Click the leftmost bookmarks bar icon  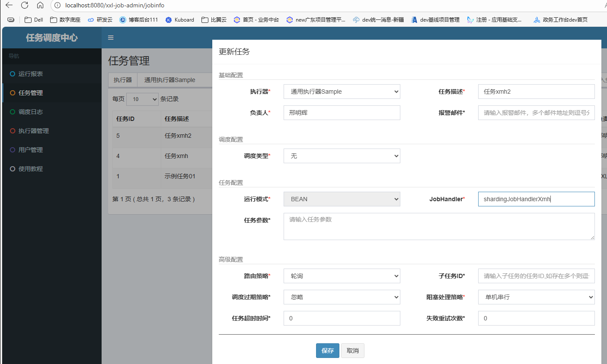coord(11,19)
